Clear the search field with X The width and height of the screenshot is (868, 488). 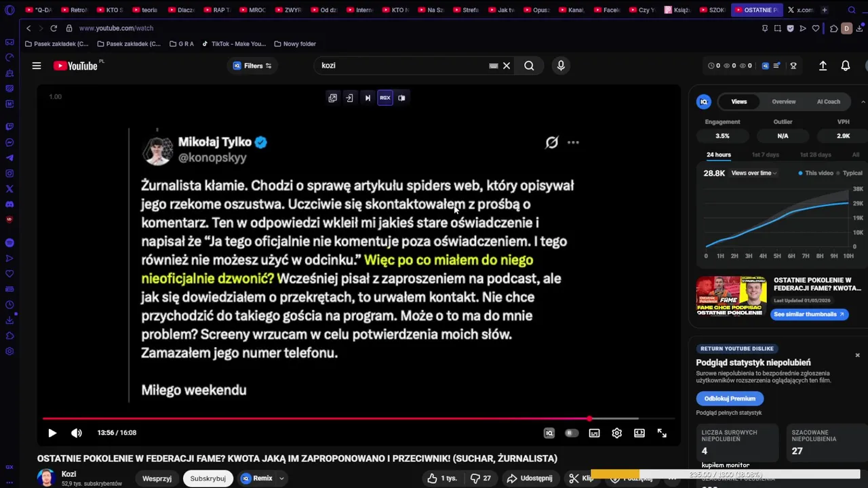coord(506,66)
